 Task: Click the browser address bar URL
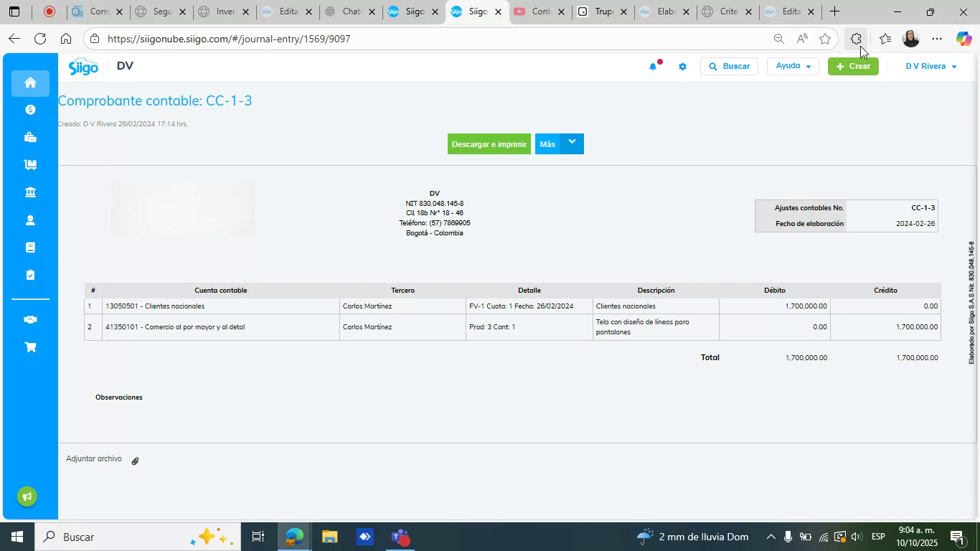(x=229, y=39)
